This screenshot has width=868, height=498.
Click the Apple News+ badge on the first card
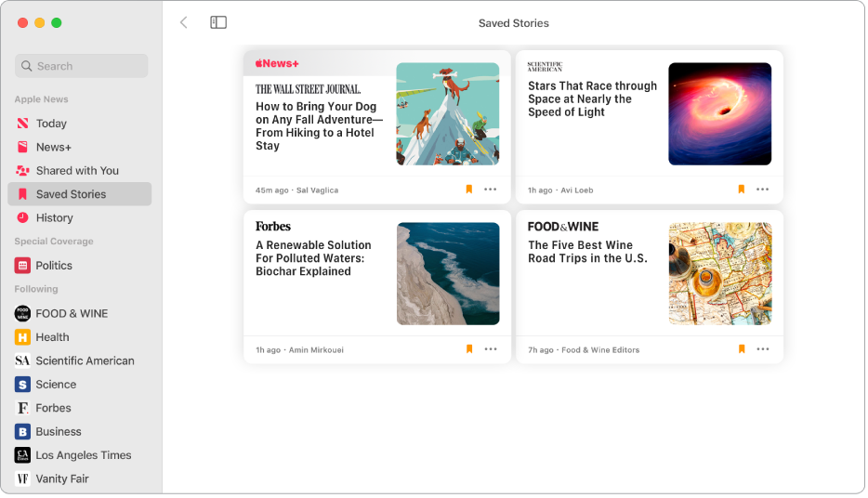(277, 63)
